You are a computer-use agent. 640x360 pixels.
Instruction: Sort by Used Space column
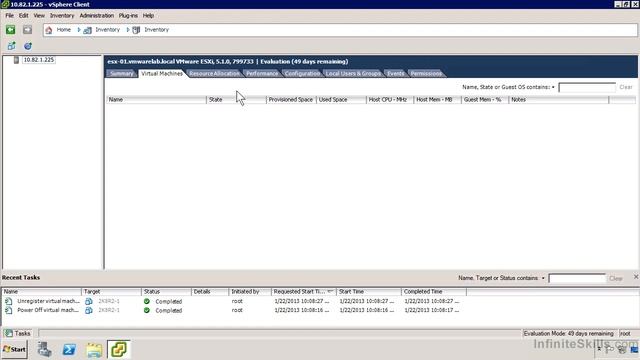click(341, 100)
